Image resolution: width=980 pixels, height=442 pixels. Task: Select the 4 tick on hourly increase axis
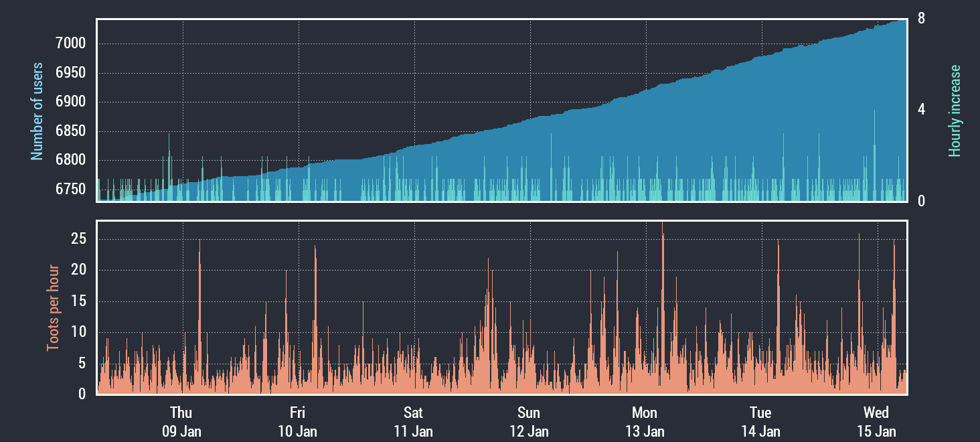point(922,110)
